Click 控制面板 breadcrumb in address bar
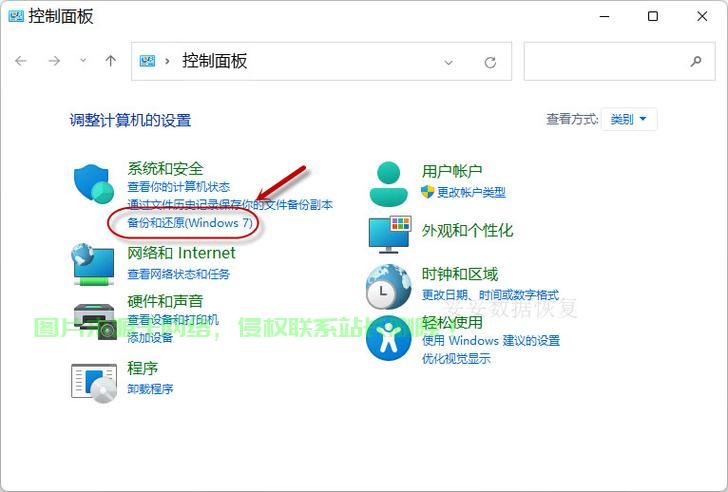Image resolution: width=728 pixels, height=492 pixels. tap(214, 61)
